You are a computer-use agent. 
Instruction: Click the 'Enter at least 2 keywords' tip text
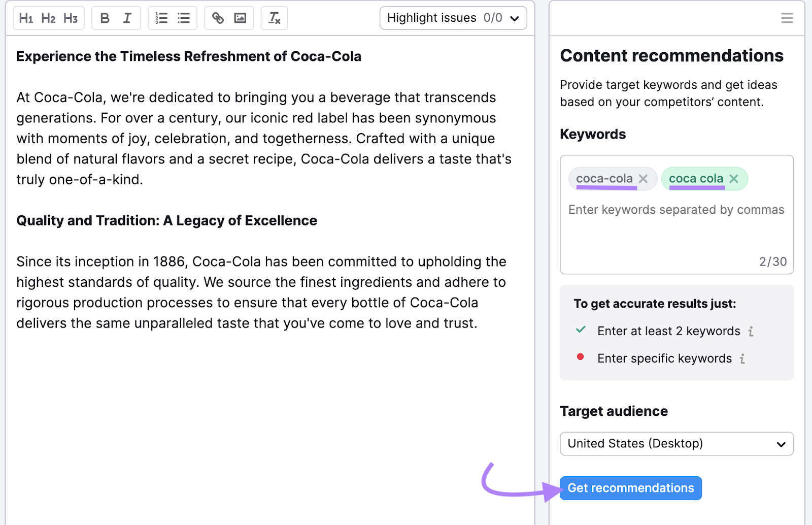click(668, 331)
